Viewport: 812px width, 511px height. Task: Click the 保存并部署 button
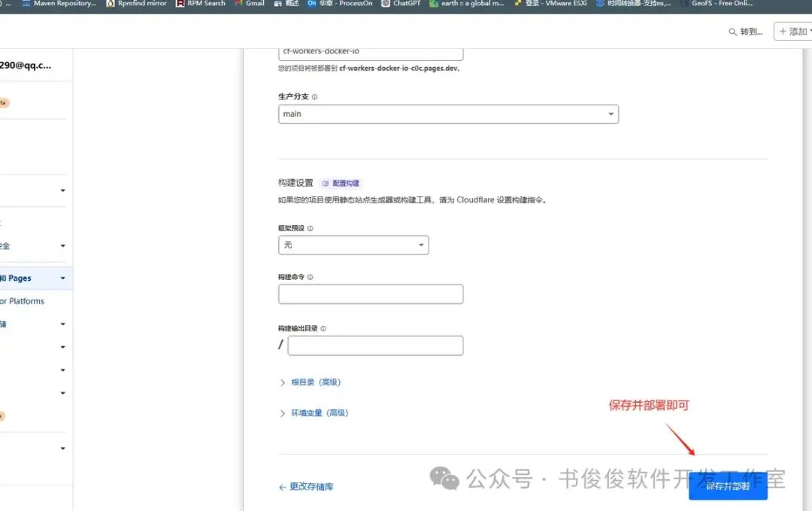point(728,486)
